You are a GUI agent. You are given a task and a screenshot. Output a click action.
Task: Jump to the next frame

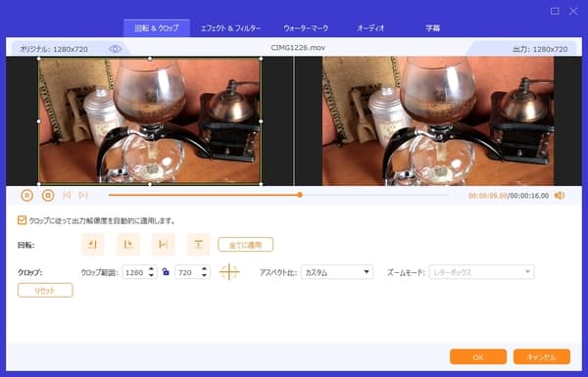click(83, 195)
